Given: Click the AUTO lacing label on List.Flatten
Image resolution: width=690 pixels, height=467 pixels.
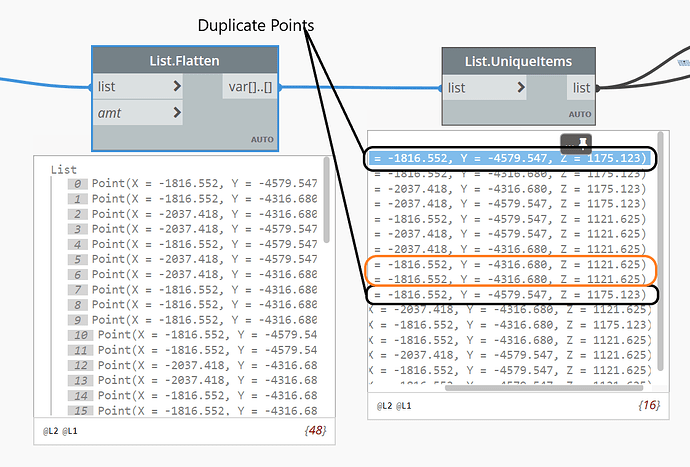Looking at the screenshot, I should pyautogui.click(x=262, y=140).
